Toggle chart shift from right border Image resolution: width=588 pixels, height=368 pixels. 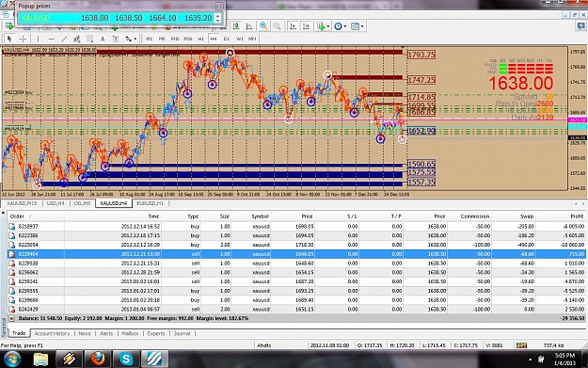click(x=307, y=26)
